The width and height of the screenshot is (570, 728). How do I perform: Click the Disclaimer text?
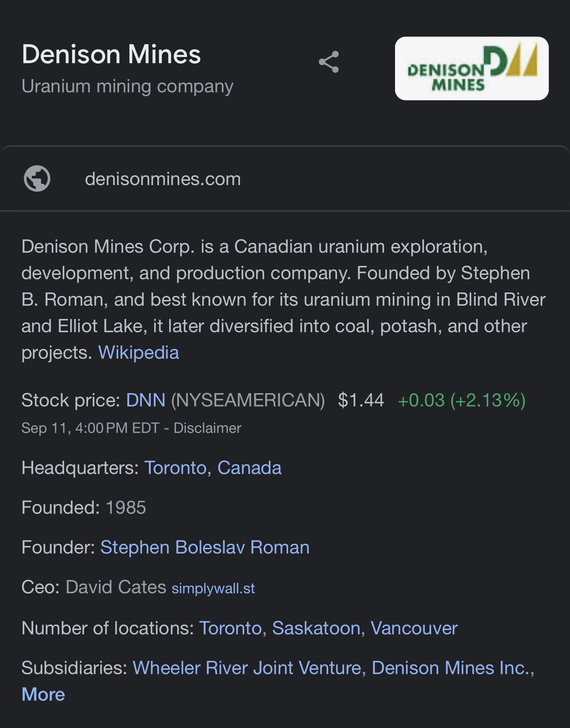(x=207, y=428)
